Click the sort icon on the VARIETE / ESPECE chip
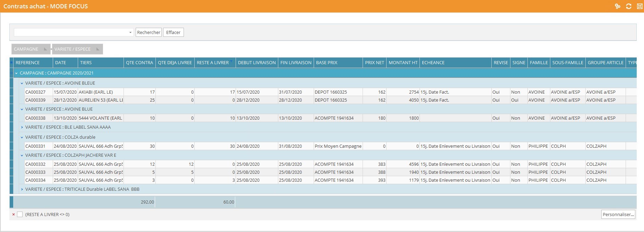 (x=98, y=49)
